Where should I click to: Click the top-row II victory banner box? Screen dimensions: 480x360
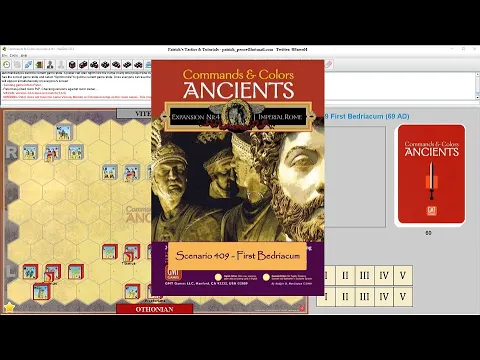[x=345, y=275]
